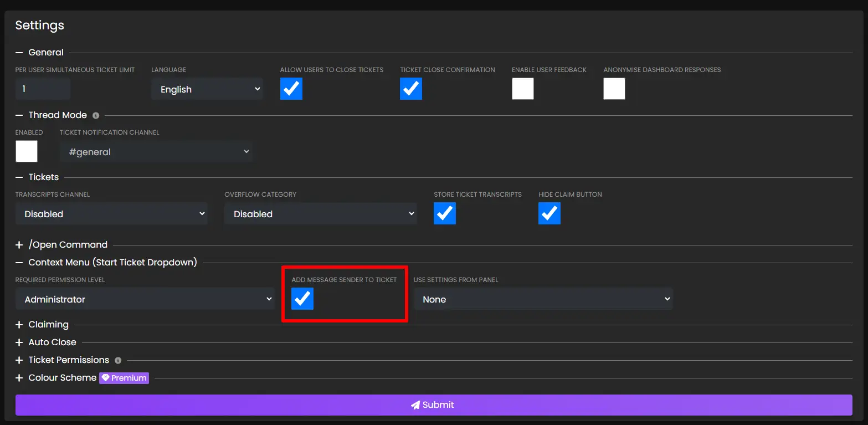Click the ticket limit input field
The image size is (868, 425).
(43, 89)
